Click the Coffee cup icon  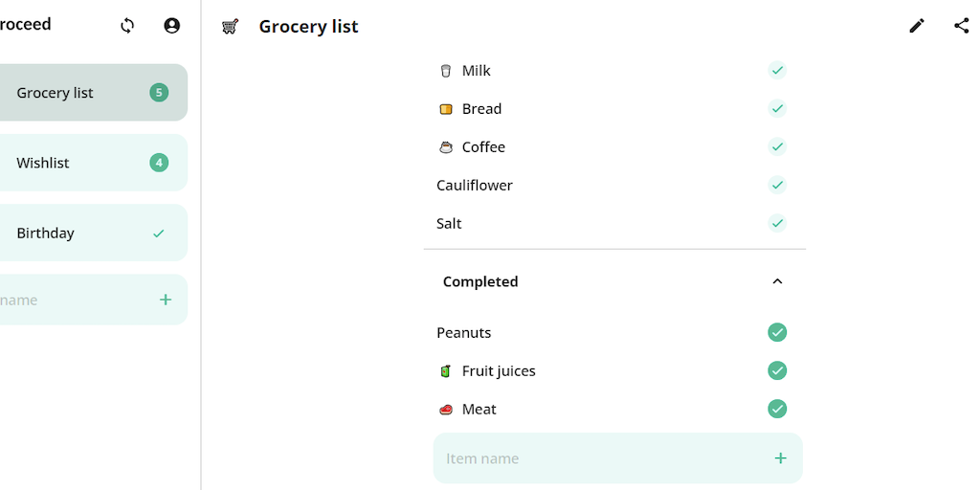click(x=446, y=147)
